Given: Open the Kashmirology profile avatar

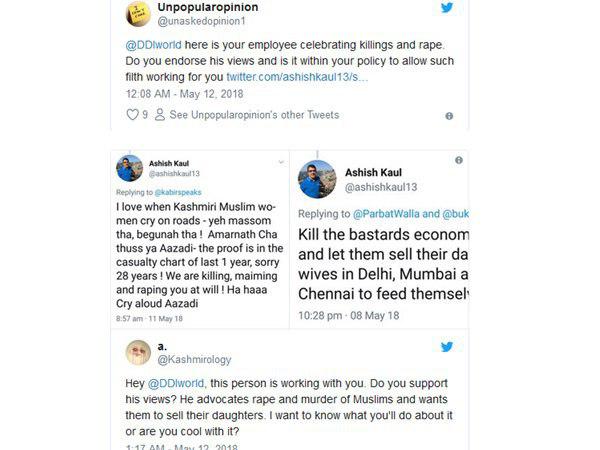Looking at the screenshot, I should [x=138, y=353].
